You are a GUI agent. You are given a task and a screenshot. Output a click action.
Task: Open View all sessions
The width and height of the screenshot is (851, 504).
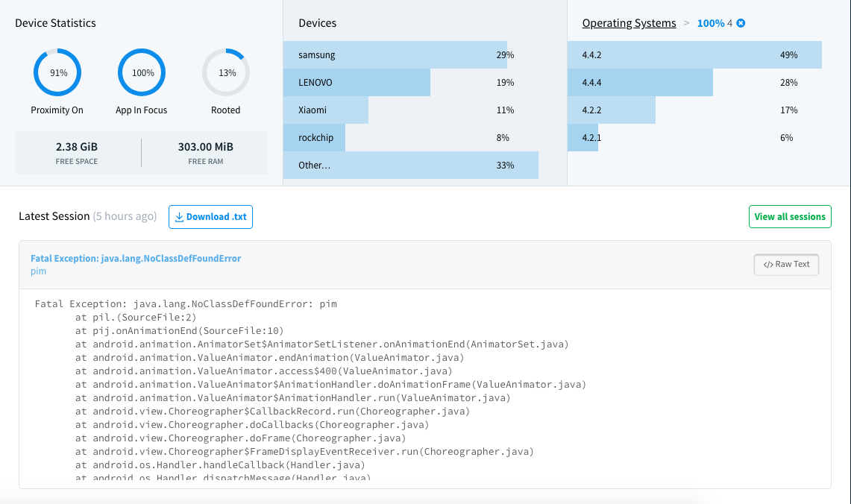pos(789,217)
